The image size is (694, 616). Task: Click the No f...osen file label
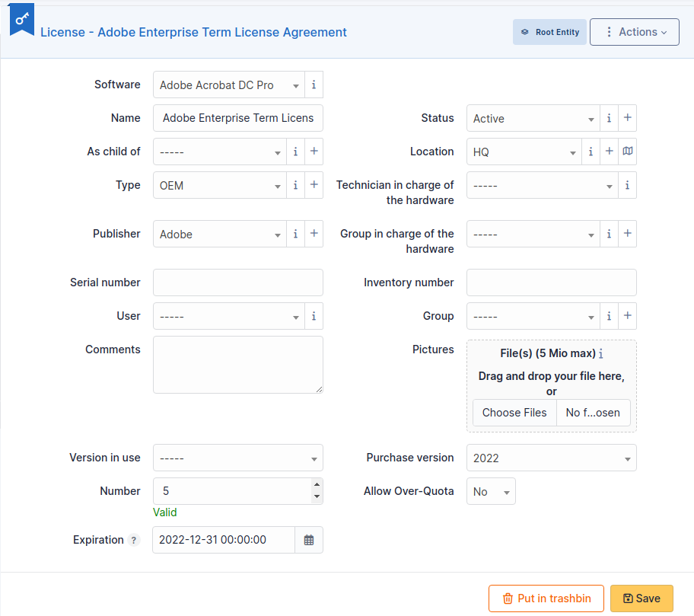coord(593,413)
